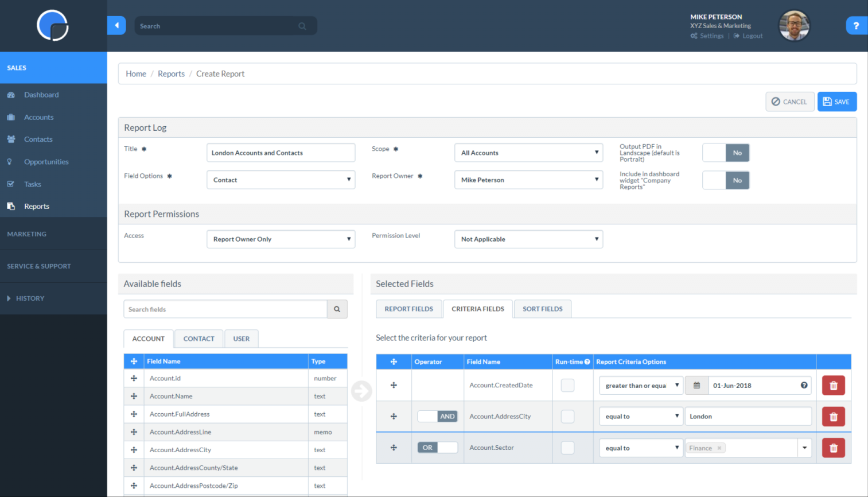Viewport: 868px width, 497px height.
Task: Go to Home via breadcrumb
Action: tap(136, 73)
